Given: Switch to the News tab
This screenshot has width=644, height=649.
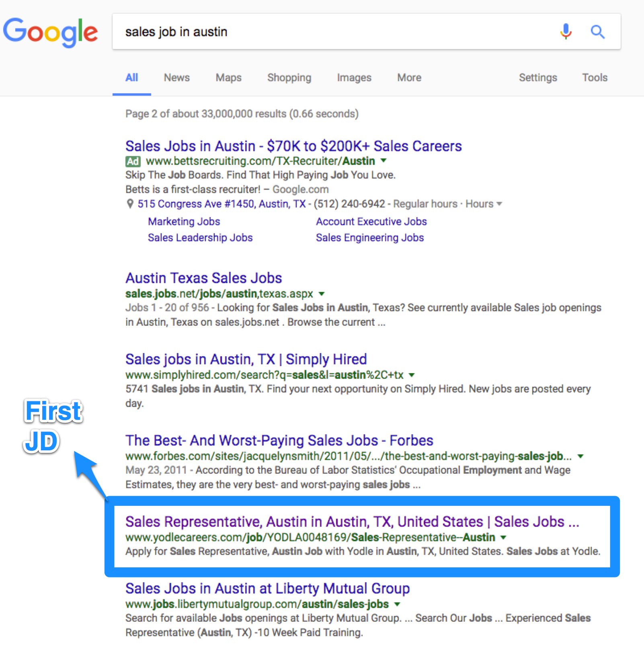Looking at the screenshot, I should click(x=177, y=78).
